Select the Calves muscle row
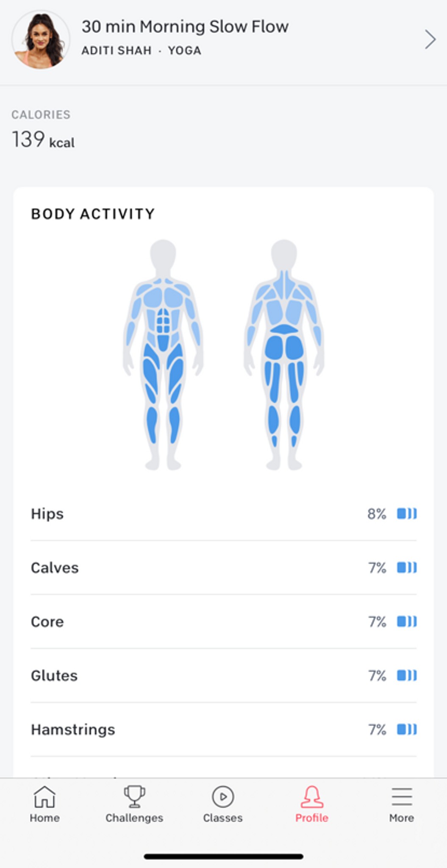 click(x=223, y=568)
